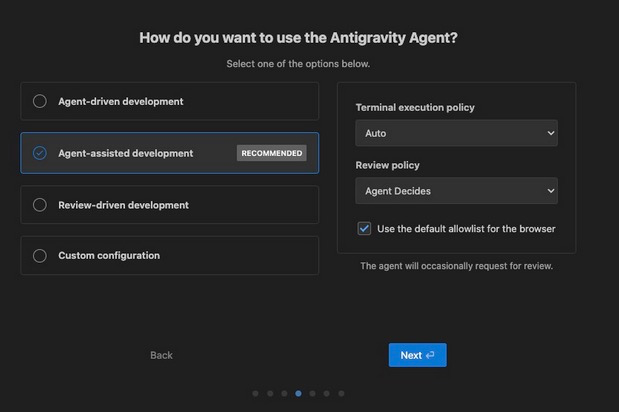Jump to first step pagination dot

tap(255, 393)
